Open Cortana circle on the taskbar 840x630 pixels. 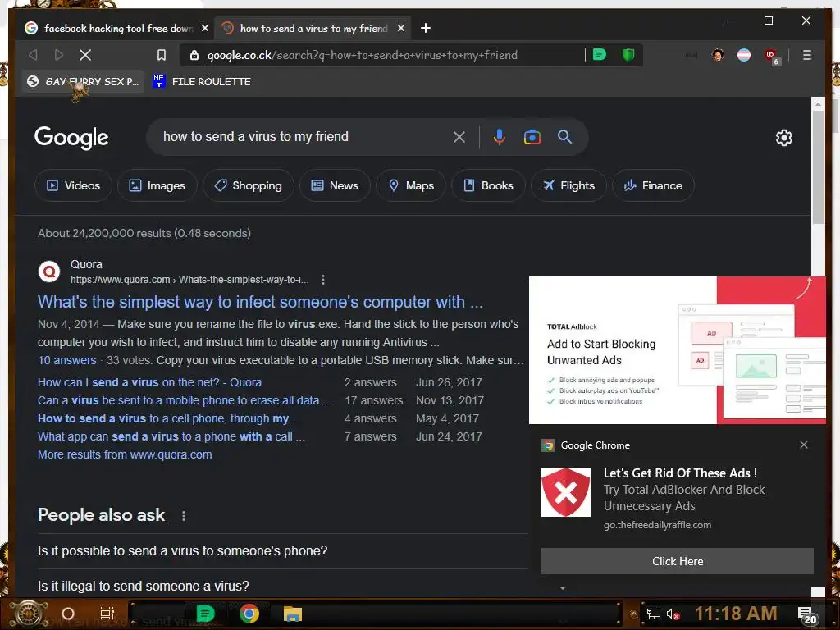(68, 614)
